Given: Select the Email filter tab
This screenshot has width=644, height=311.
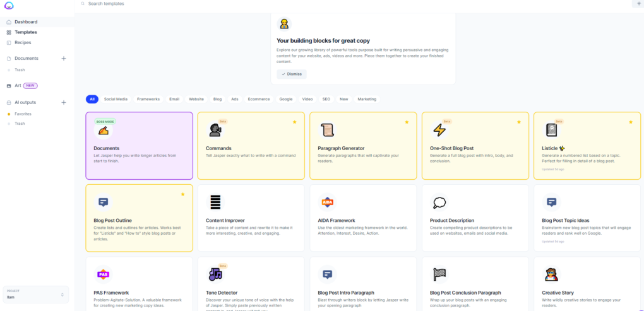Looking at the screenshot, I should click(174, 99).
